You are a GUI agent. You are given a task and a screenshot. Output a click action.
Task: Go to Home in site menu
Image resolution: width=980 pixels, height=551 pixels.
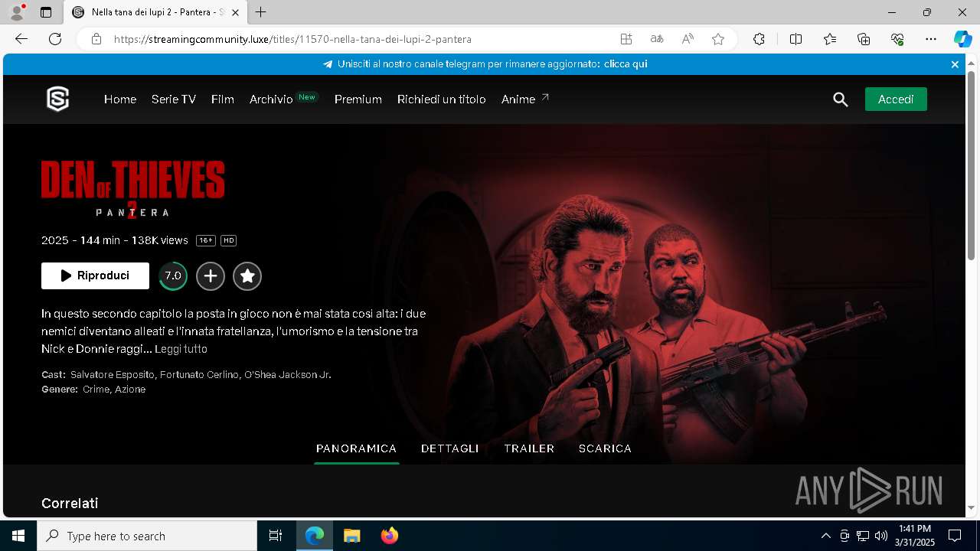(120, 99)
